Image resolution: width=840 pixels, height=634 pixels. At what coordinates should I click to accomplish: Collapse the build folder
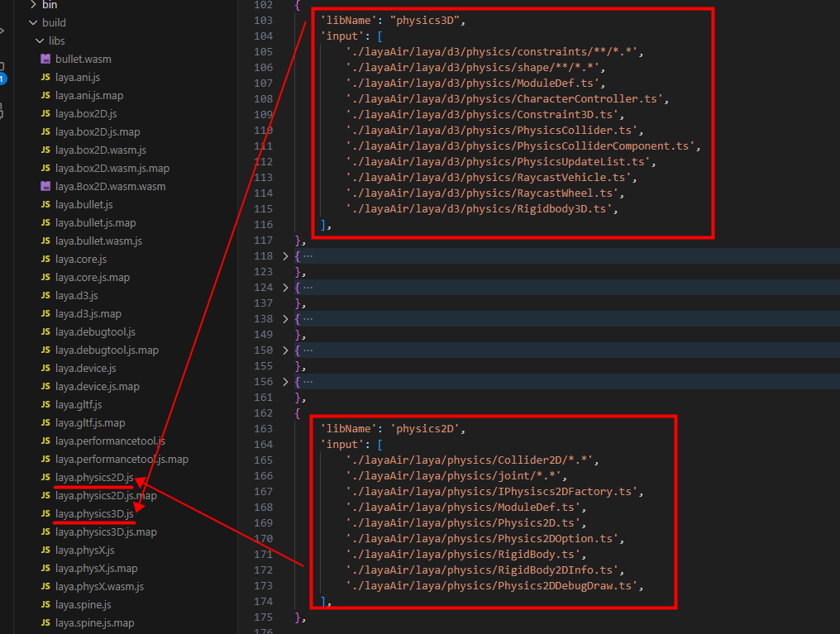tap(33, 23)
